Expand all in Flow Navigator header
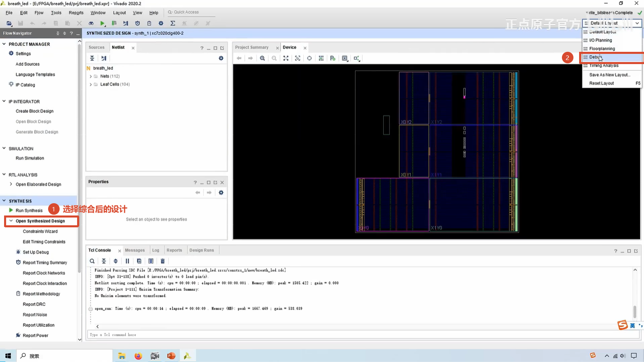The image size is (644, 362). tap(64, 33)
